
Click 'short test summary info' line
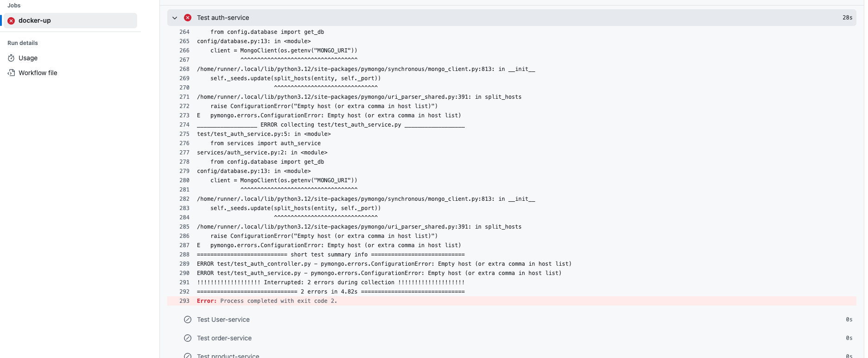click(x=331, y=255)
